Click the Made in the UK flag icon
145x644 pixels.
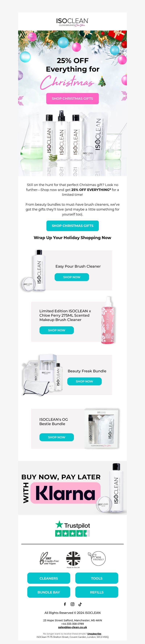click(x=73, y=559)
